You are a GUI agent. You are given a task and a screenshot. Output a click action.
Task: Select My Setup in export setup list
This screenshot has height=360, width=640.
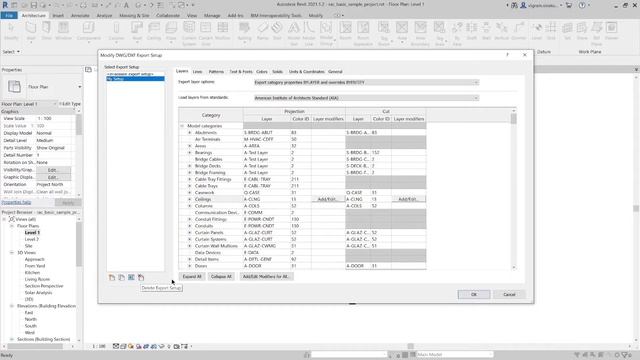pyautogui.click(x=136, y=79)
